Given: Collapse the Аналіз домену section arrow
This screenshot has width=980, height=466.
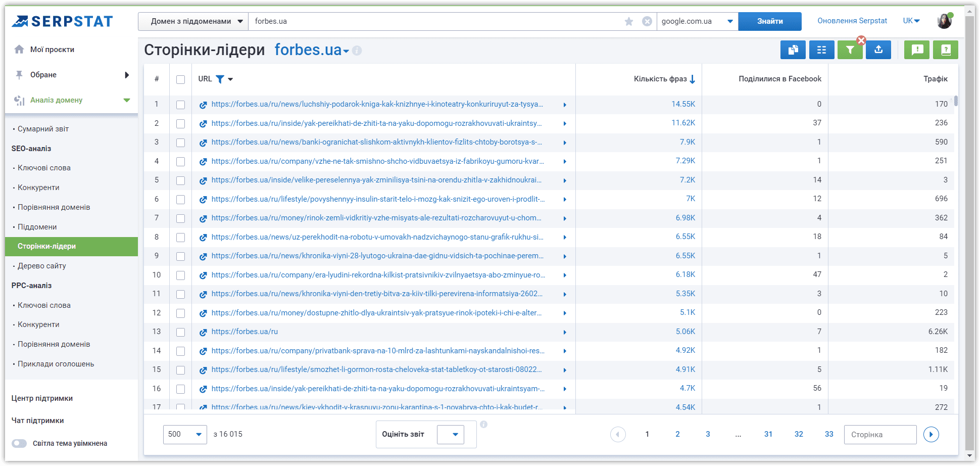Looking at the screenshot, I should [x=127, y=100].
